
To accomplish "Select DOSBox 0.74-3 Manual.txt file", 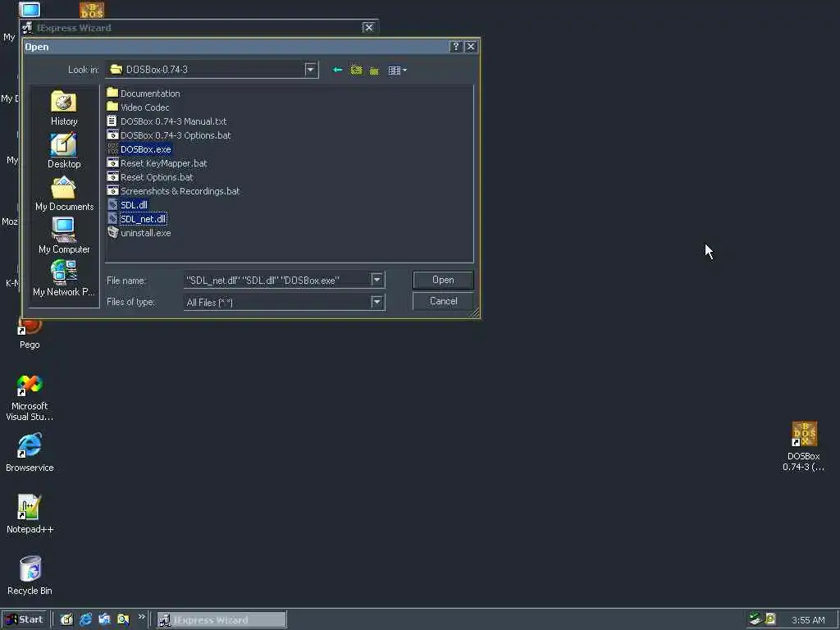I will 167,121.
